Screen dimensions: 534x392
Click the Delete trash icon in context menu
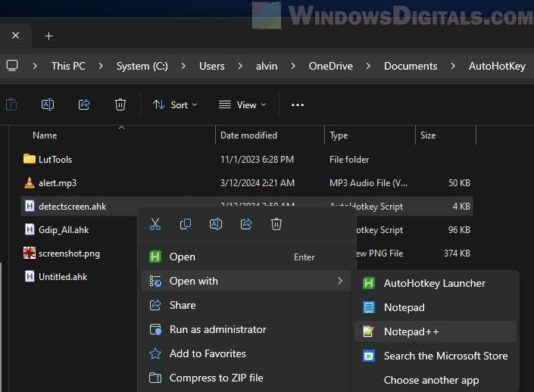pos(276,224)
